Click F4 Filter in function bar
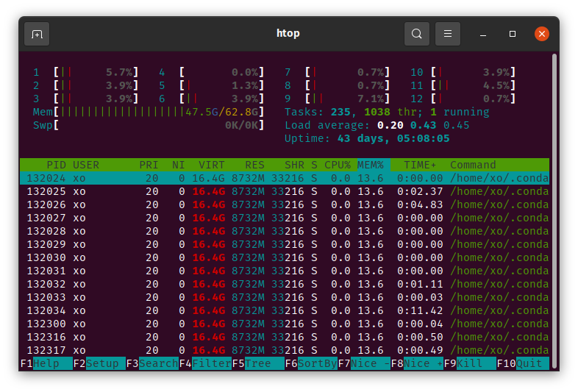578x392 pixels. tap(205, 363)
